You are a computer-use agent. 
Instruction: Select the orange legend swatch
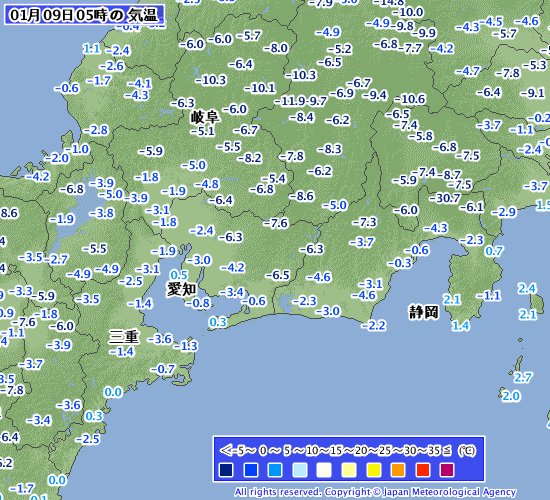point(398,470)
